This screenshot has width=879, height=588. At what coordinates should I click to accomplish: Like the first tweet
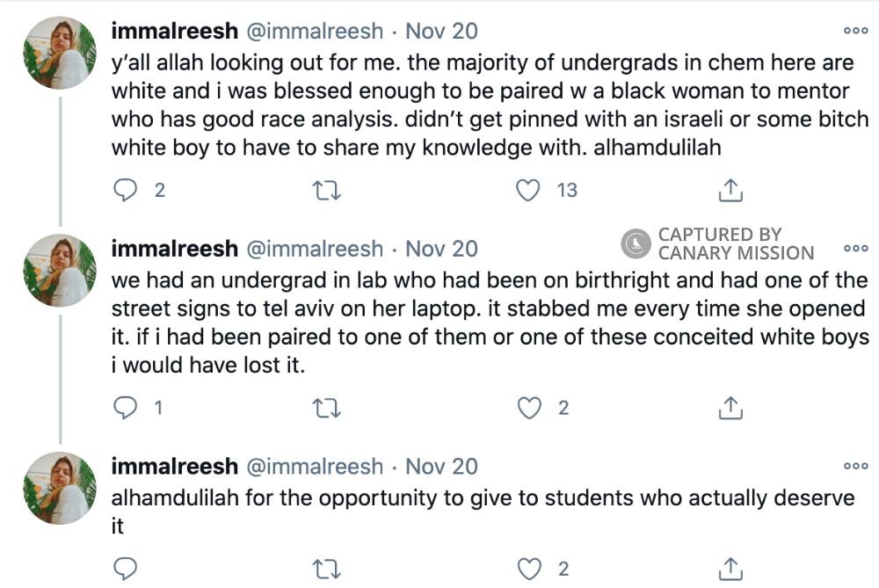point(528,189)
